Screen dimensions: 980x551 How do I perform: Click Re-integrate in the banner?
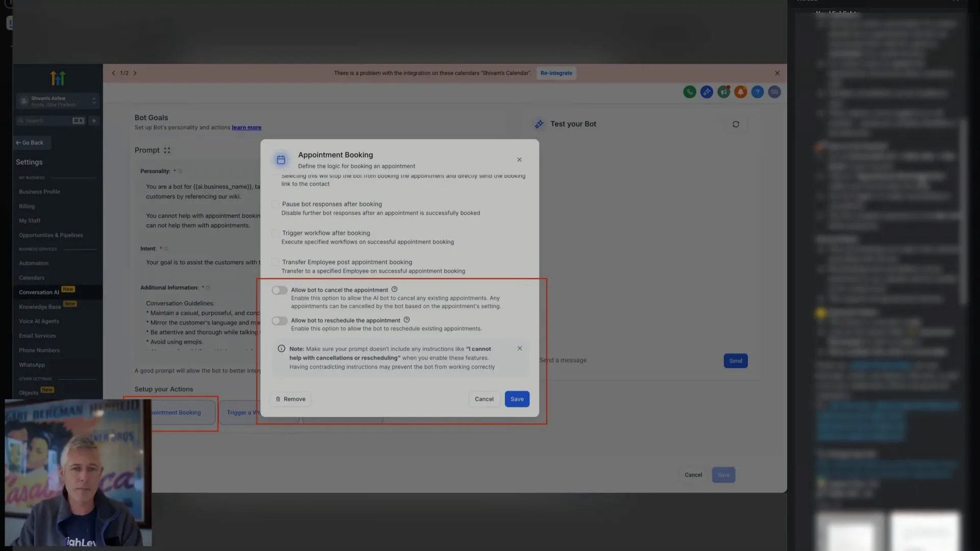click(x=556, y=73)
